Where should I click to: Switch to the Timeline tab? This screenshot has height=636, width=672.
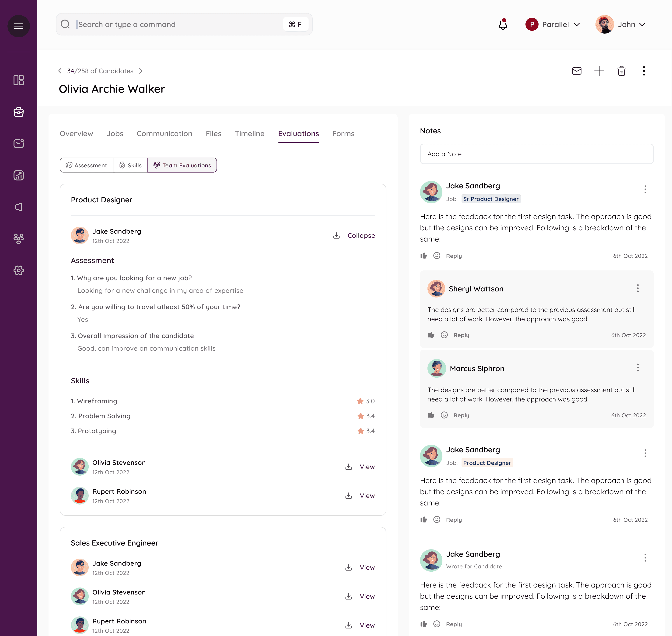[249, 134]
